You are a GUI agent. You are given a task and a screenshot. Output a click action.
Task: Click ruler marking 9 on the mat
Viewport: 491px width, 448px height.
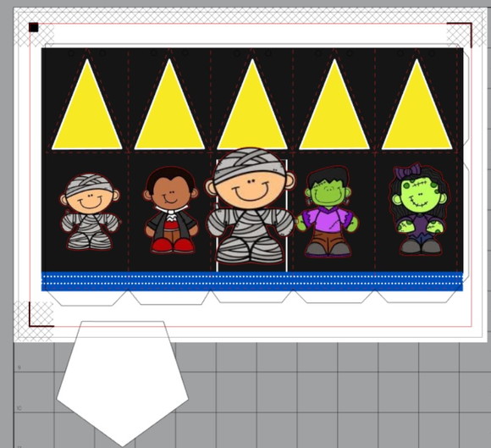pyautogui.click(x=19, y=368)
